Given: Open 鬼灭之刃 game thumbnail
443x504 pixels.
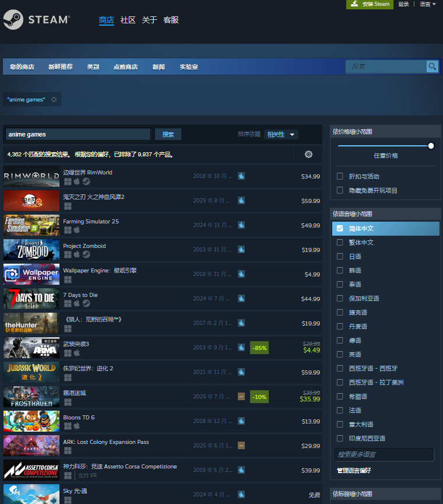Looking at the screenshot, I should click(x=31, y=201).
